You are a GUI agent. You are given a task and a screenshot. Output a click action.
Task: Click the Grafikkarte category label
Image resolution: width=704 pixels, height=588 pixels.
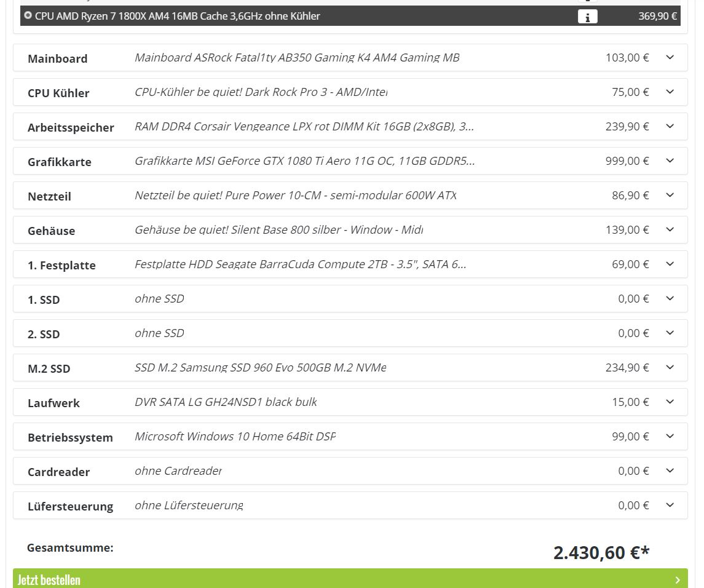[59, 162]
